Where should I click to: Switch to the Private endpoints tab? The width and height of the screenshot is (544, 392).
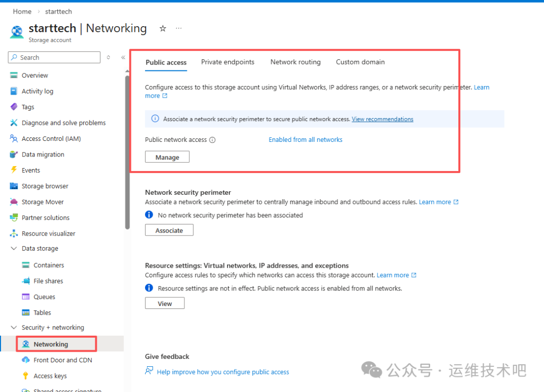pyautogui.click(x=228, y=62)
